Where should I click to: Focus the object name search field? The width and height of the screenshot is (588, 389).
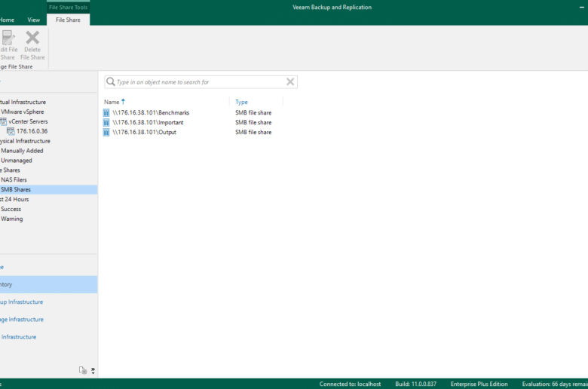click(201, 81)
